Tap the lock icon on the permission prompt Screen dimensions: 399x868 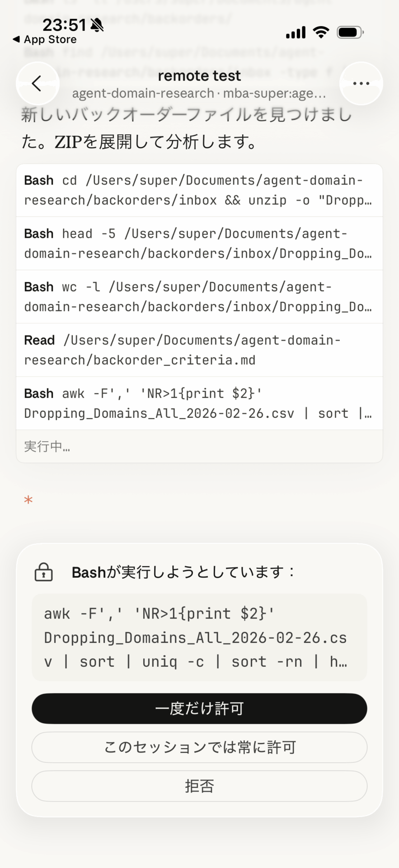43,571
